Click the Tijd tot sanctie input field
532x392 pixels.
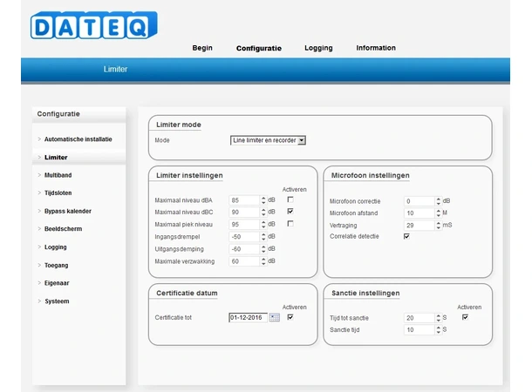pyautogui.click(x=417, y=318)
